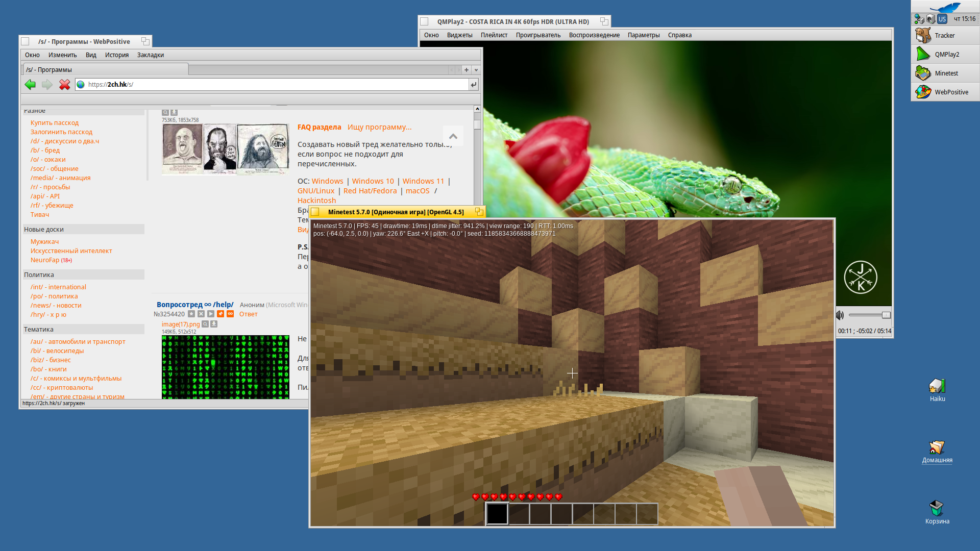
Task: Follow the 'Hackintosh' link
Action: [x=316, y=201]
